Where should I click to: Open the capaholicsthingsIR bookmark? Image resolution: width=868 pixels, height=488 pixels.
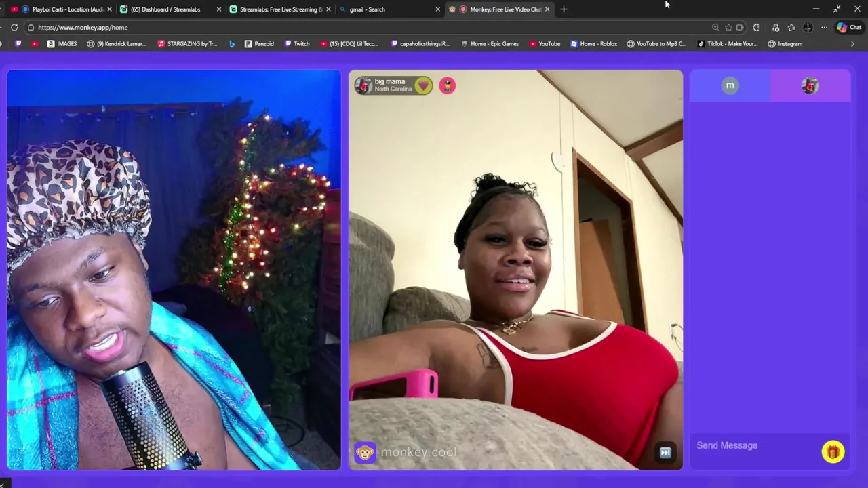[420, 44]
